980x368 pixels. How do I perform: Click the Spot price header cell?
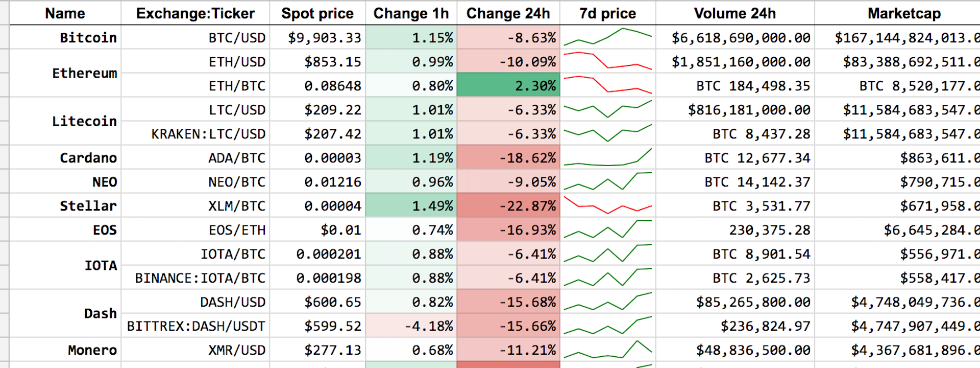point(317,13)
